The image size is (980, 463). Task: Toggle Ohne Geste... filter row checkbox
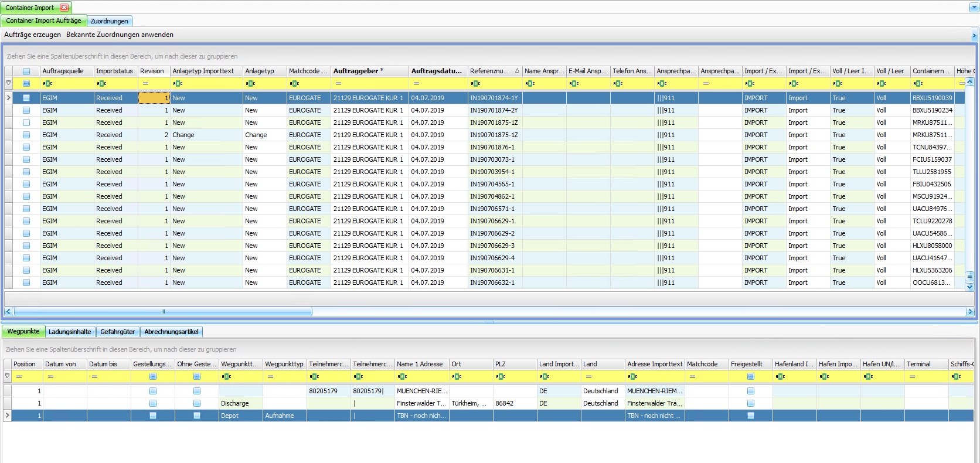(x=197, y=376)
